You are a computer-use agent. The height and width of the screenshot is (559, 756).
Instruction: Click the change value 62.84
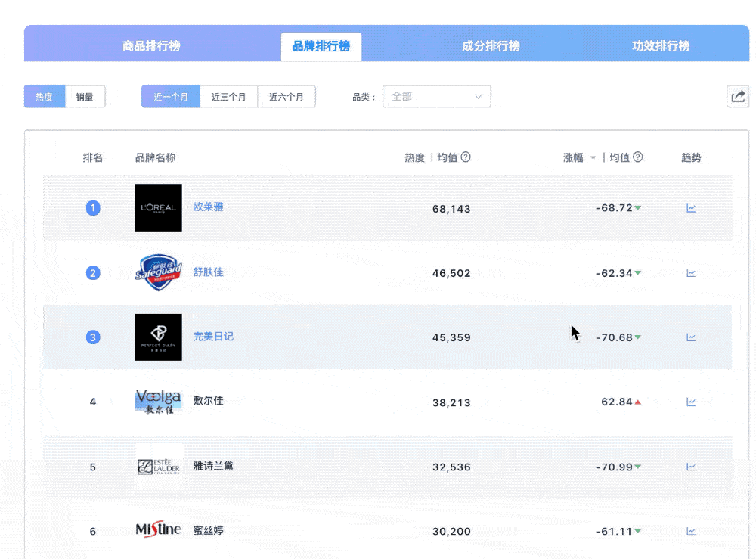pyautogui.click(x=617, y=402)
